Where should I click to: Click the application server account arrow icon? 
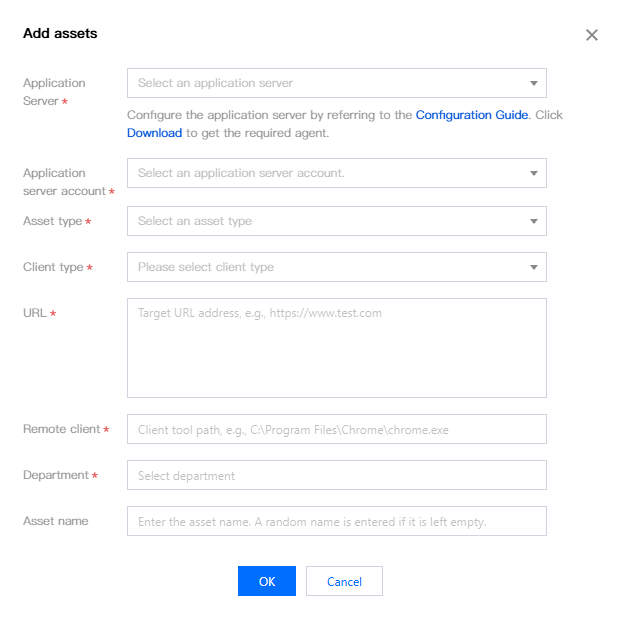coord(534,173)
